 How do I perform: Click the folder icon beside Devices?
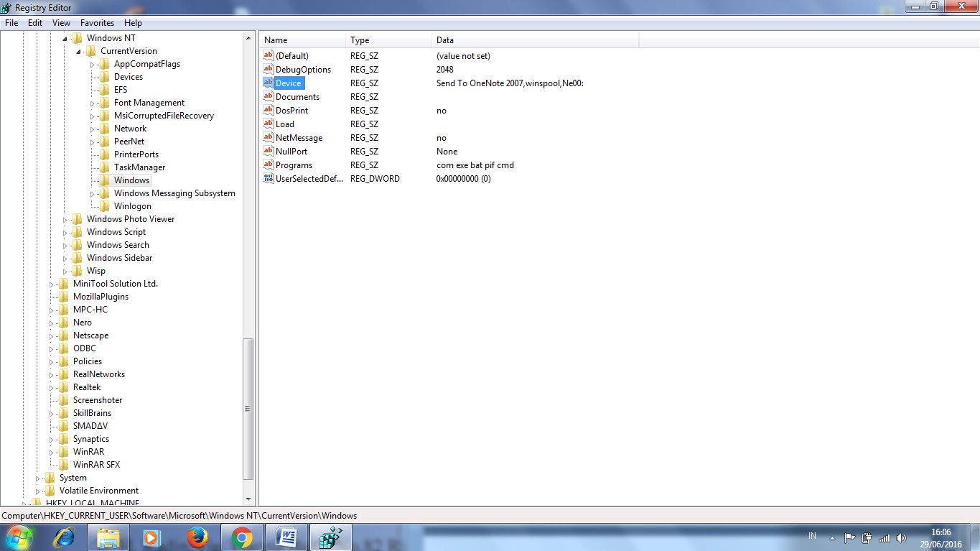pos(105,77)
